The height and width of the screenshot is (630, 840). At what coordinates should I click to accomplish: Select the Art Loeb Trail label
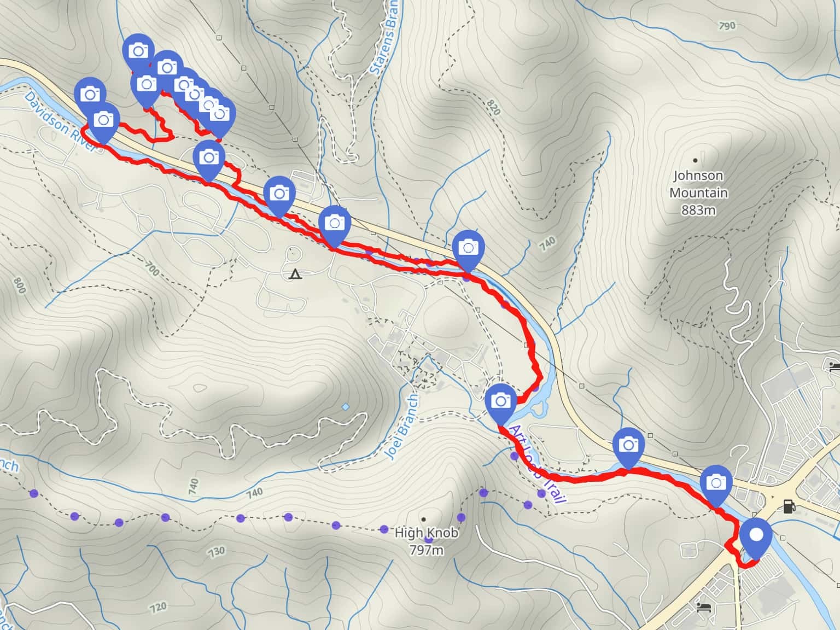click(x=536, y=464)
